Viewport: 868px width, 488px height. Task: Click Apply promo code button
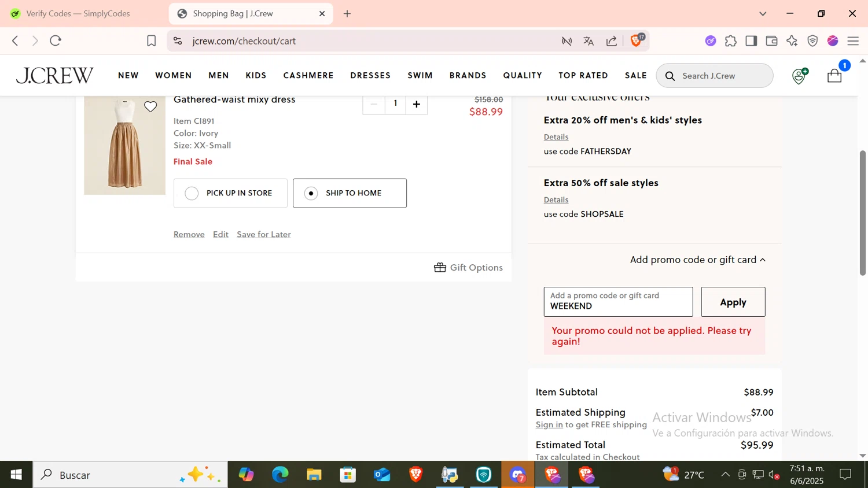coord(733,302)
